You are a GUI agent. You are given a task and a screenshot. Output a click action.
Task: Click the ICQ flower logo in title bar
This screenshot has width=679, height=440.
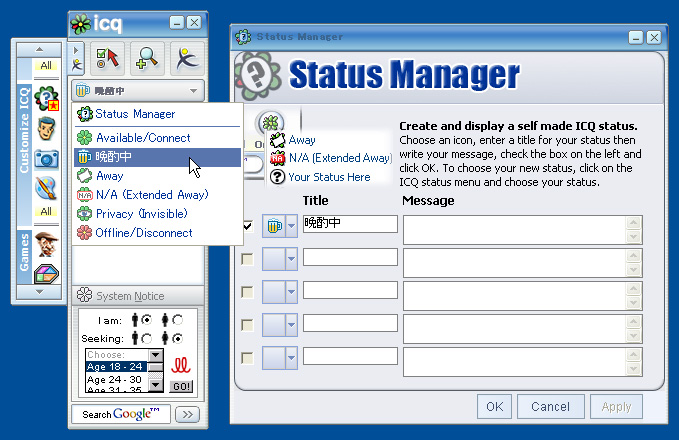point(81,24)
